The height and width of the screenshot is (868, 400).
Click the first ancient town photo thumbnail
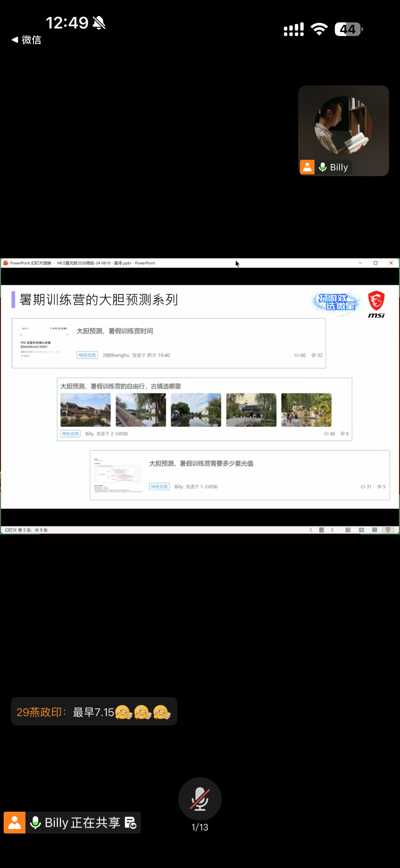(86, 410)
